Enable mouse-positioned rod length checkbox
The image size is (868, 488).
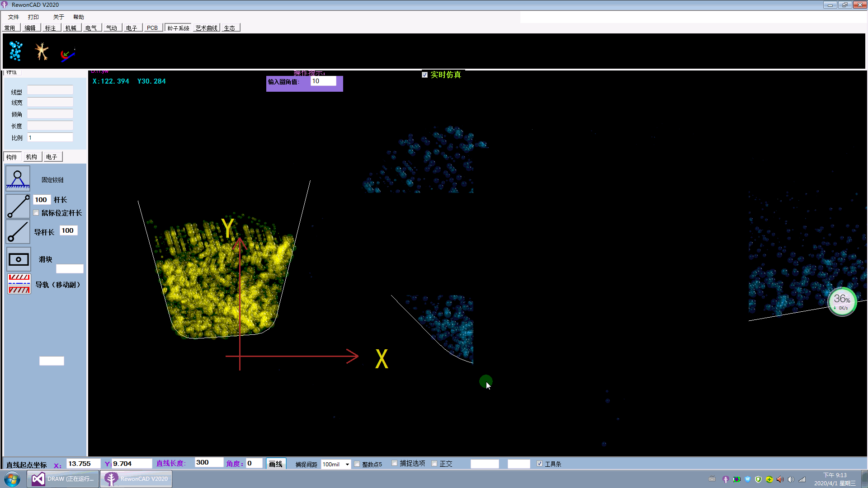[36, 213]
